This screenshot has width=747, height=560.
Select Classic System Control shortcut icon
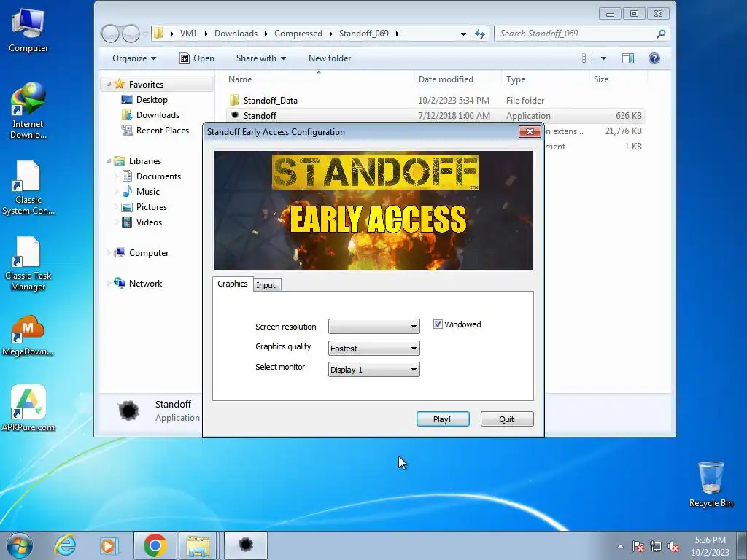tap(28, 188)
